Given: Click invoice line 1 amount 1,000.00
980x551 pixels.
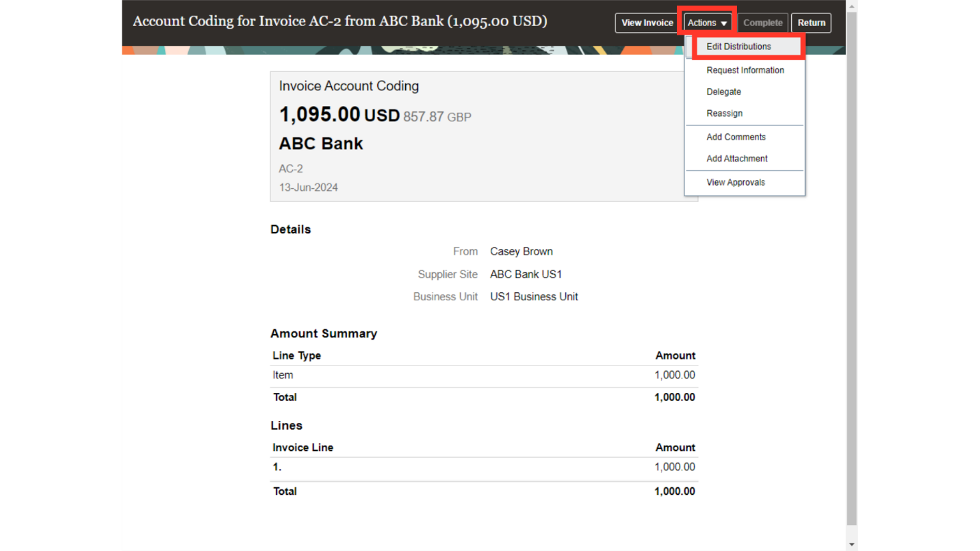Looking at the screenshot, I should pos(675,467).
